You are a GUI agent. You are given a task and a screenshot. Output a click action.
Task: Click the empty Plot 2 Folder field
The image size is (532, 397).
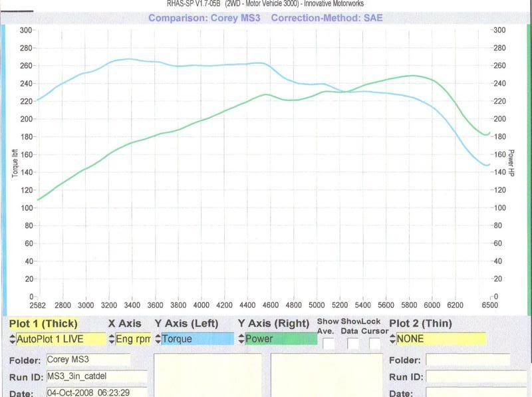point(467,360)
